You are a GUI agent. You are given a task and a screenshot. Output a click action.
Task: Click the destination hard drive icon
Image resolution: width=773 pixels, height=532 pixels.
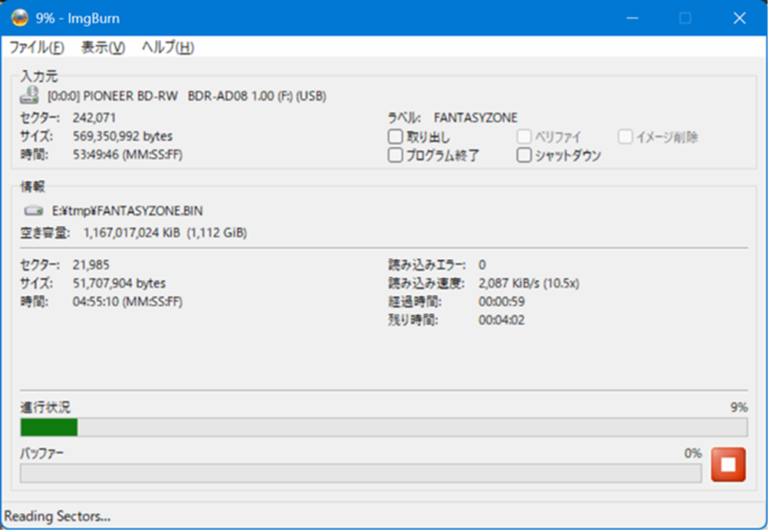(x=35, y=211)
